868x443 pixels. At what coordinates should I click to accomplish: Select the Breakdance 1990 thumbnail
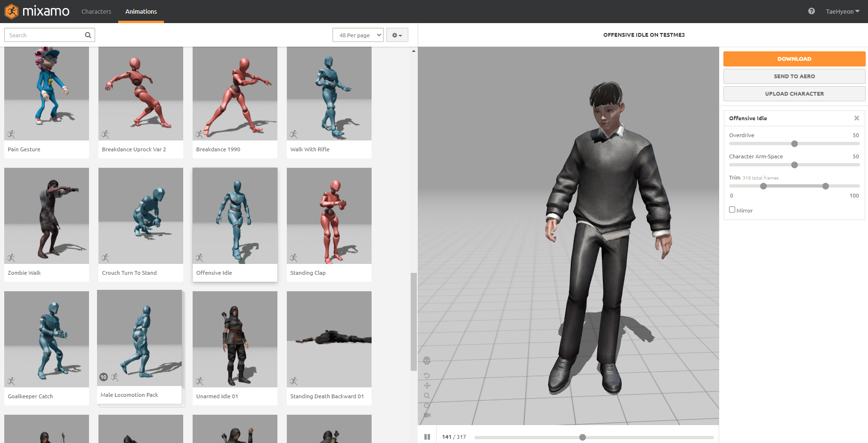235,93
